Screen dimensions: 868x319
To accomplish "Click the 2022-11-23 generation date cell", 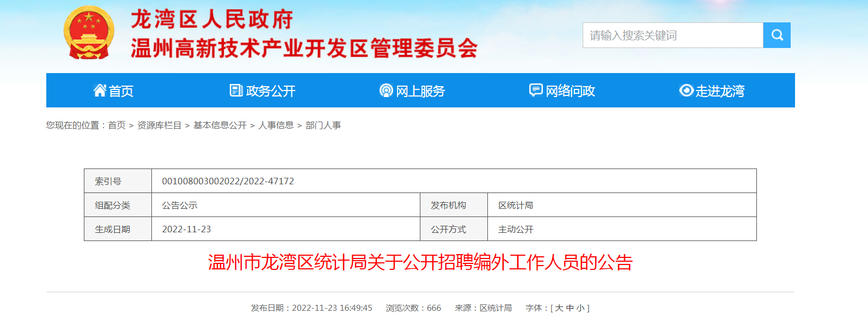I will [286, 229].
